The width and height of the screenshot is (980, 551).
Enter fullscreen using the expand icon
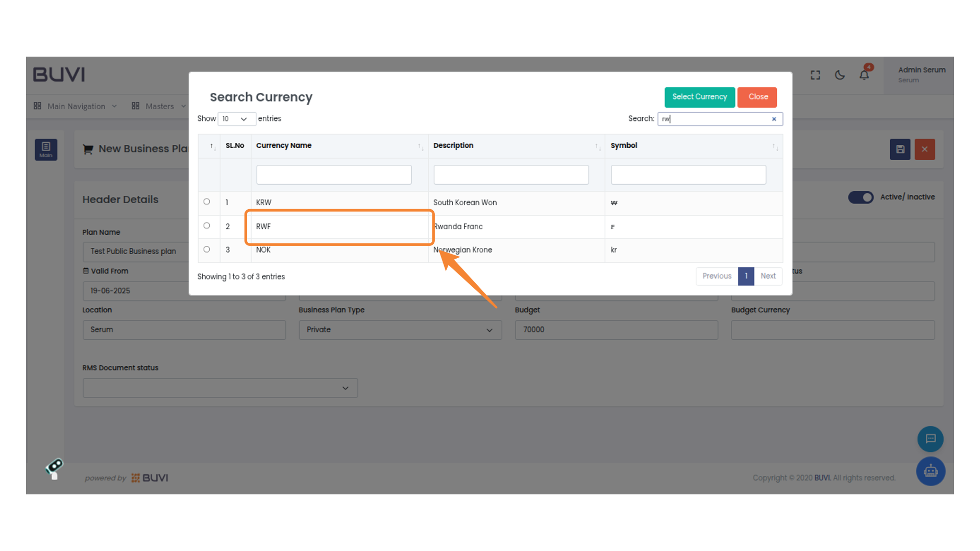pos(815,74)
